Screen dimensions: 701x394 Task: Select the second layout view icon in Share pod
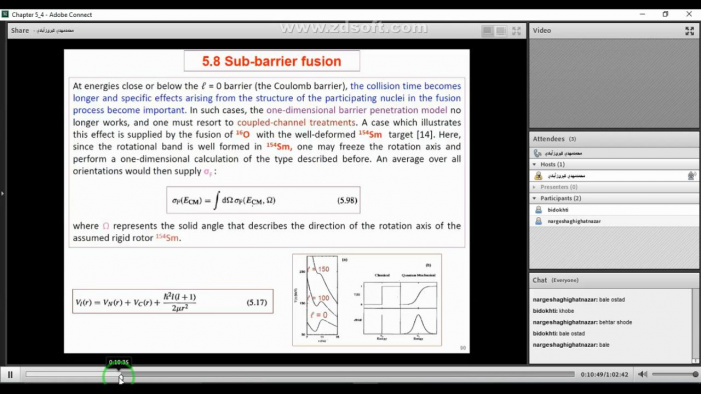point(501,31)
